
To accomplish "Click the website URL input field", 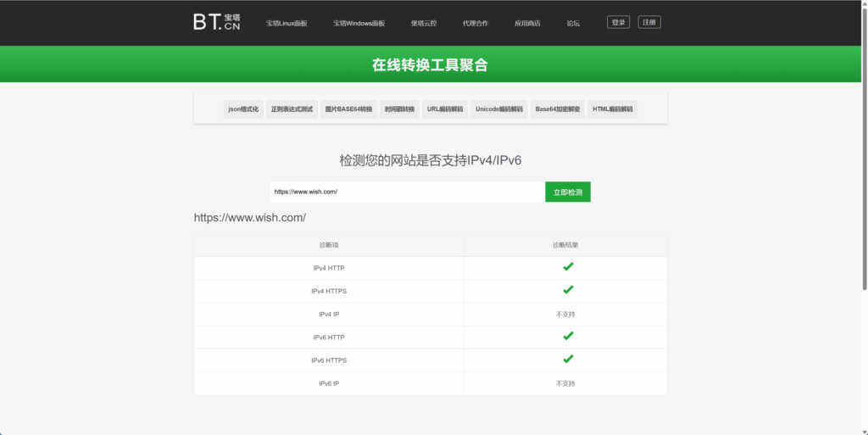I will pyautogui.click(x=407, y=192).
